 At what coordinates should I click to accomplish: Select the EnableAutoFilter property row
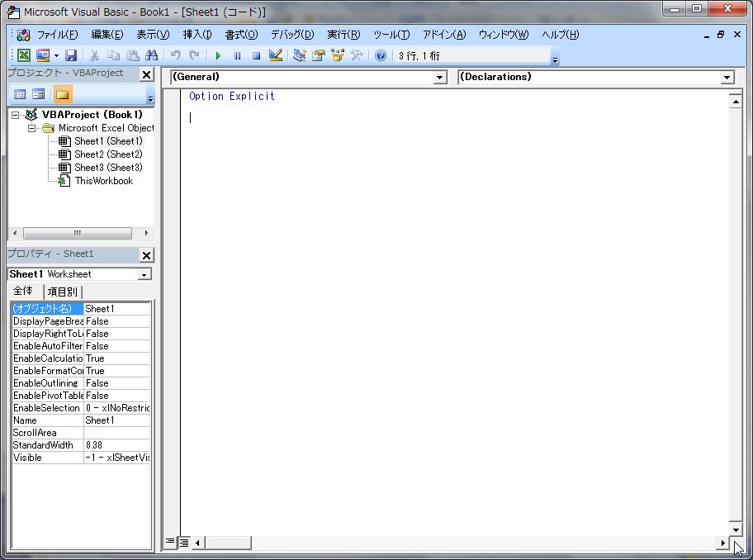tap(81, 346)
